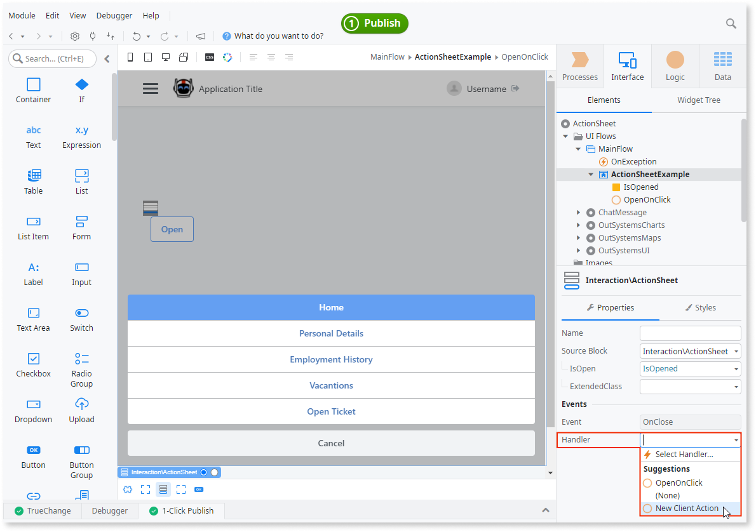Click the green Publish button
756x532 pixels.
[x=374, y=23]
